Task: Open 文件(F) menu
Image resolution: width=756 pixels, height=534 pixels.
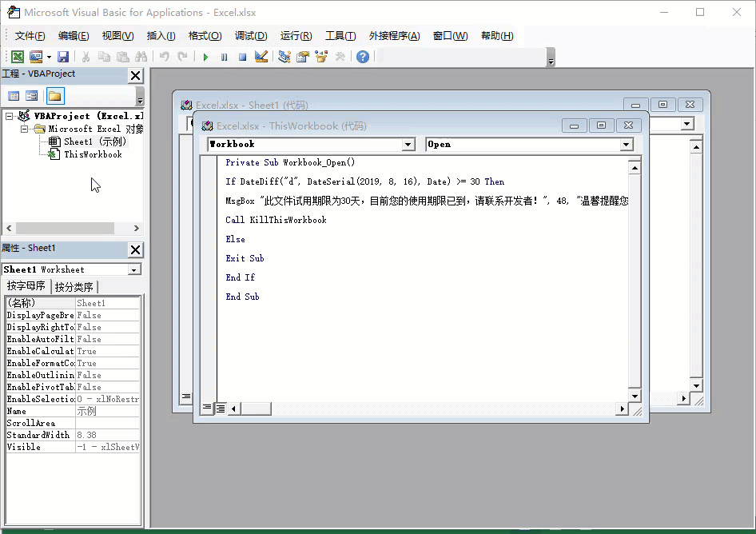Action: tap(30, 36)
